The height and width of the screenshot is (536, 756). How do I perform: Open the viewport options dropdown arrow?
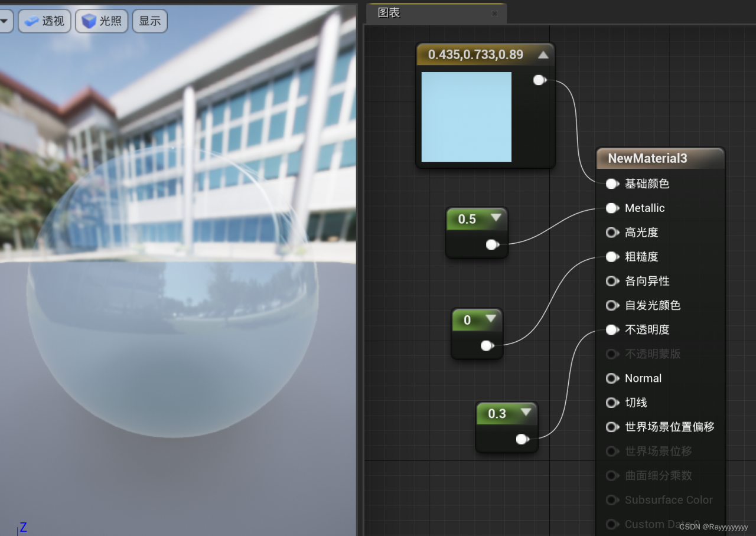tap(6, 21)
